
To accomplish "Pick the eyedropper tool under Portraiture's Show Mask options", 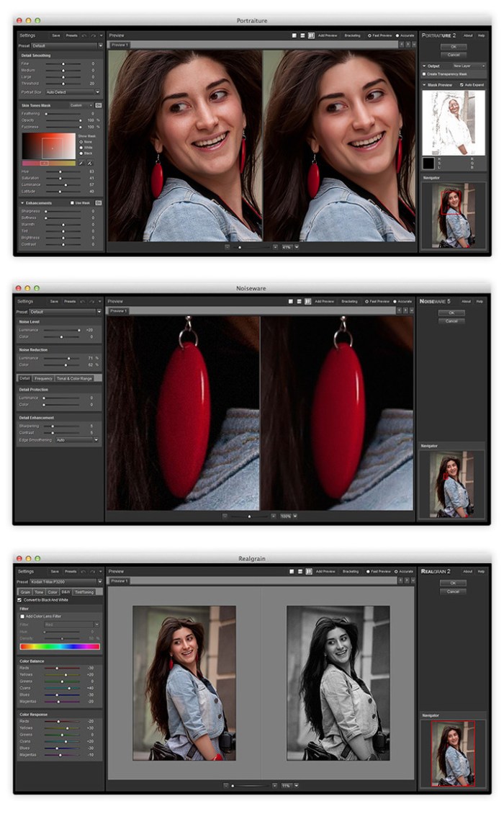I will [x=81, y=163].
